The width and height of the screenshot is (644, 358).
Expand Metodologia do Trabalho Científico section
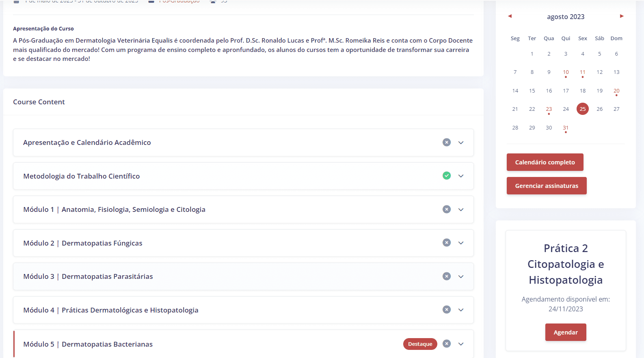click(461, 176)
